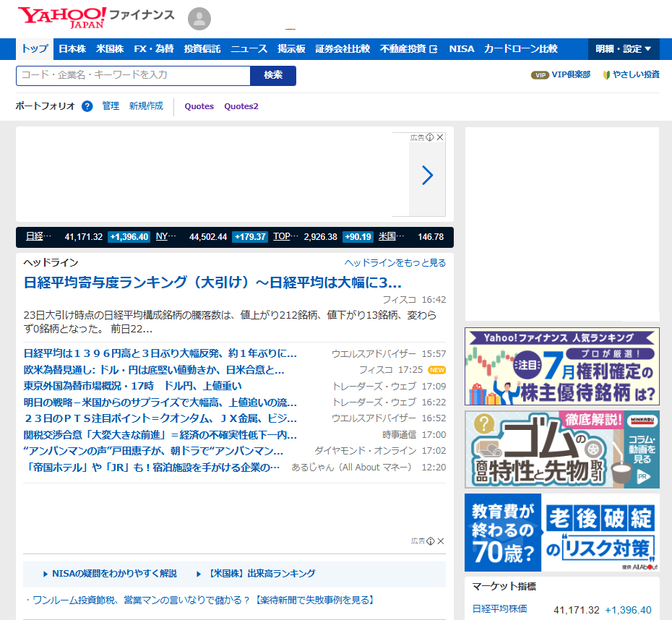Click external link icon next to 不動産投資

click(x=434, y=49)
